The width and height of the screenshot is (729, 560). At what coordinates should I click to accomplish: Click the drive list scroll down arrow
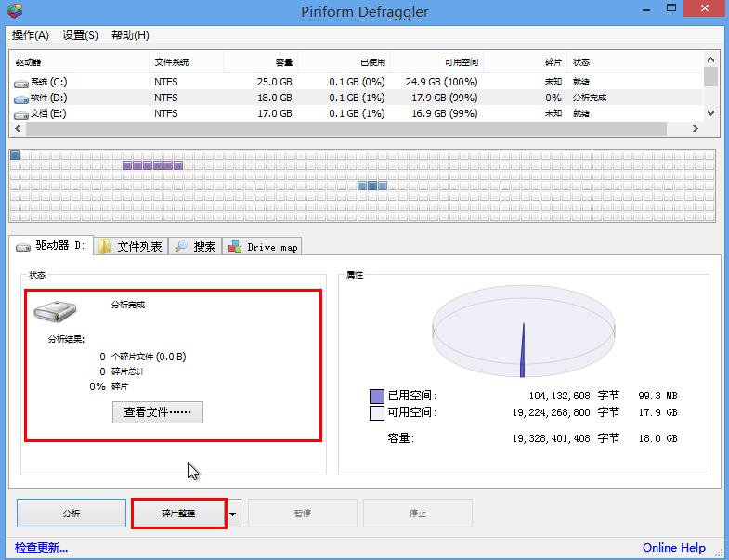710,112
